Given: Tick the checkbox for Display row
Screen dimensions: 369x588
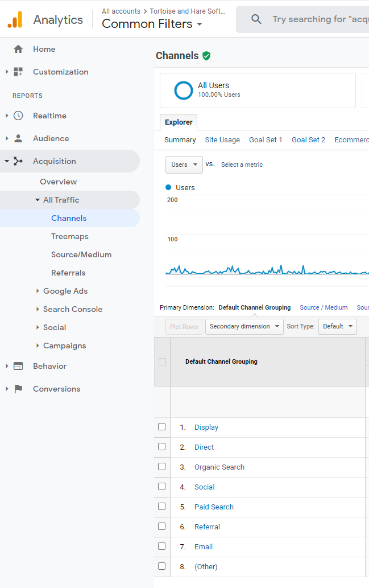Looking at the screenshot, I should coord(162,427).
